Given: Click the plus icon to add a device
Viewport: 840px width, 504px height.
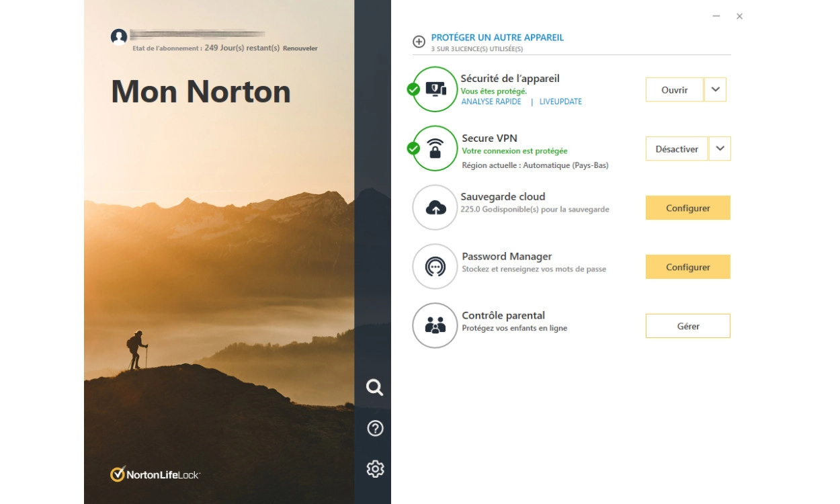Looking at the screenshot, I should 419,42.
